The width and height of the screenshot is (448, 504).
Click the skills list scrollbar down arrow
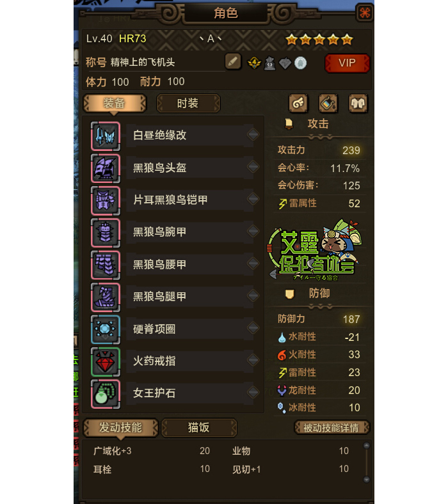tap(366, 479)
